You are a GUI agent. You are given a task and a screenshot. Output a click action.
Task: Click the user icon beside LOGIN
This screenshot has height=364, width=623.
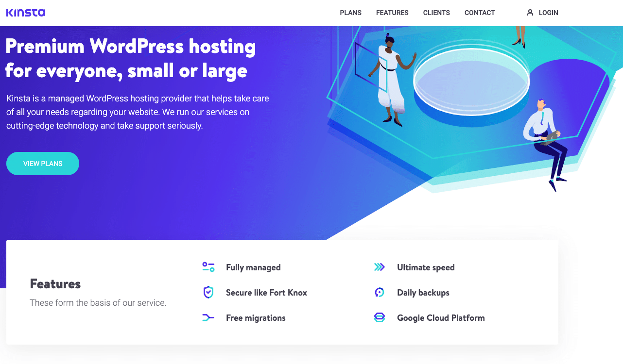tap(530, 13)
